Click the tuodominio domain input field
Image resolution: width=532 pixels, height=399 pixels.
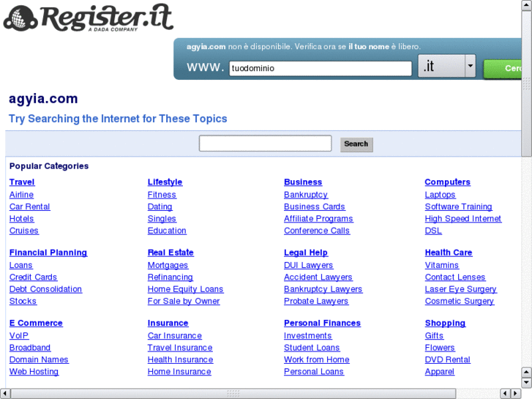click(321, 68)
